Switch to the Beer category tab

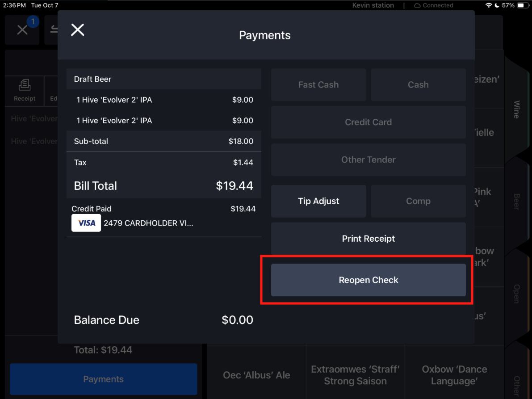coord(517,202)
